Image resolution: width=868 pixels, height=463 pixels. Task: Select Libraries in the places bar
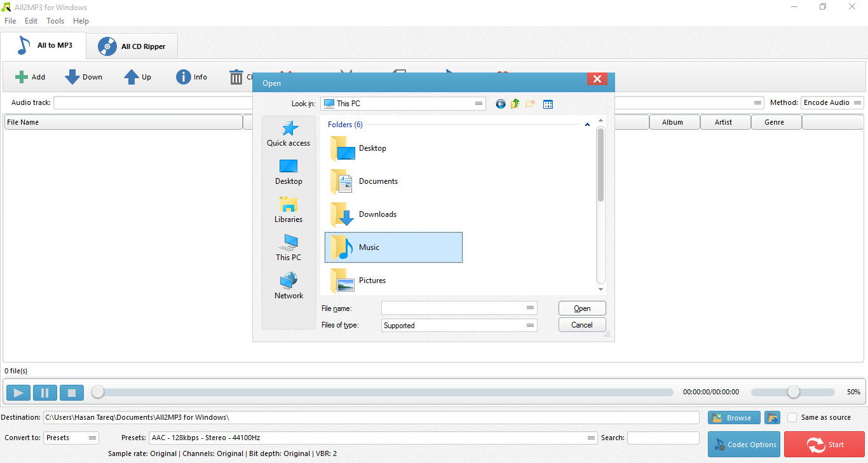[288, 210]
